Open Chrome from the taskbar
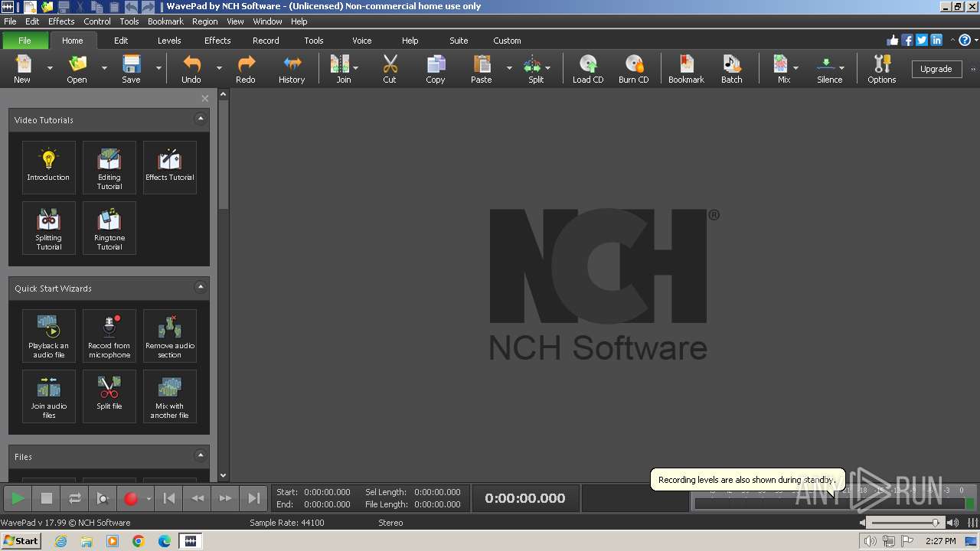The height and width of the screenshot is (551, 980). pos(139,541)
